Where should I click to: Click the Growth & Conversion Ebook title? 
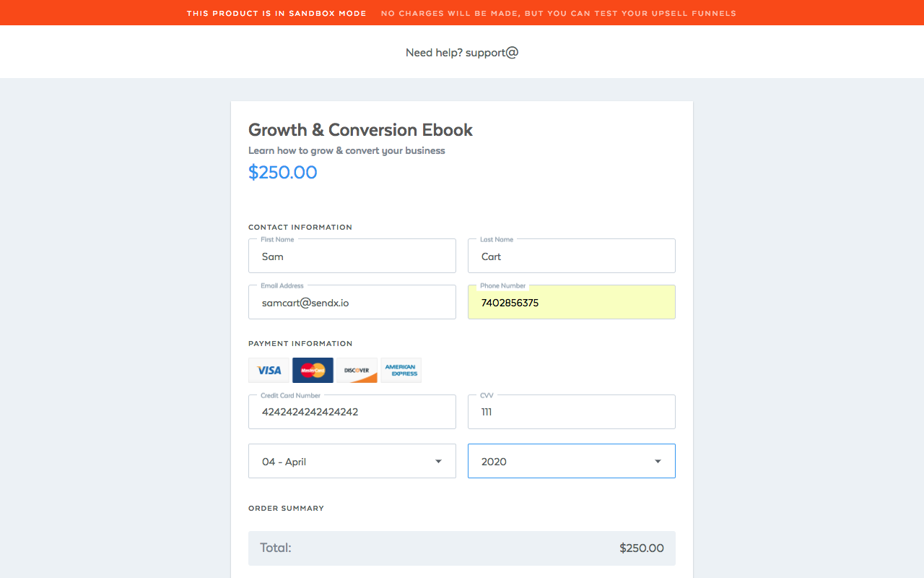360,130
